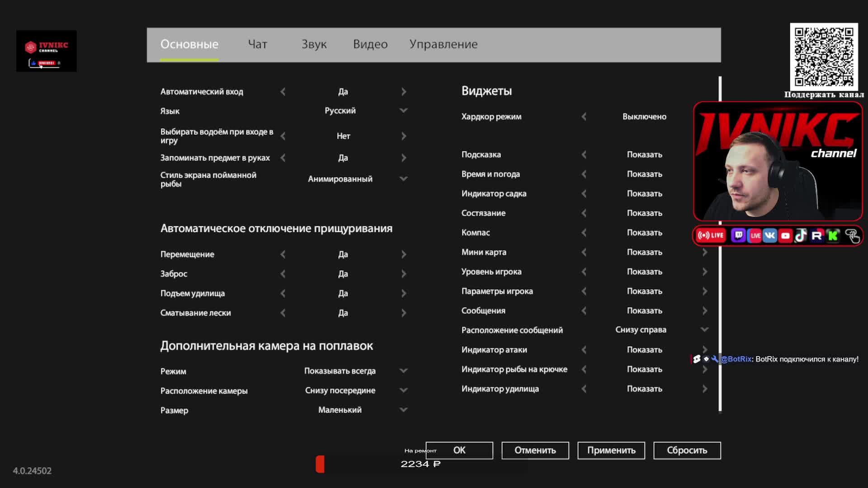
Task: Click the TikTok icon in the social bar
Action: [x=801, y=235]
